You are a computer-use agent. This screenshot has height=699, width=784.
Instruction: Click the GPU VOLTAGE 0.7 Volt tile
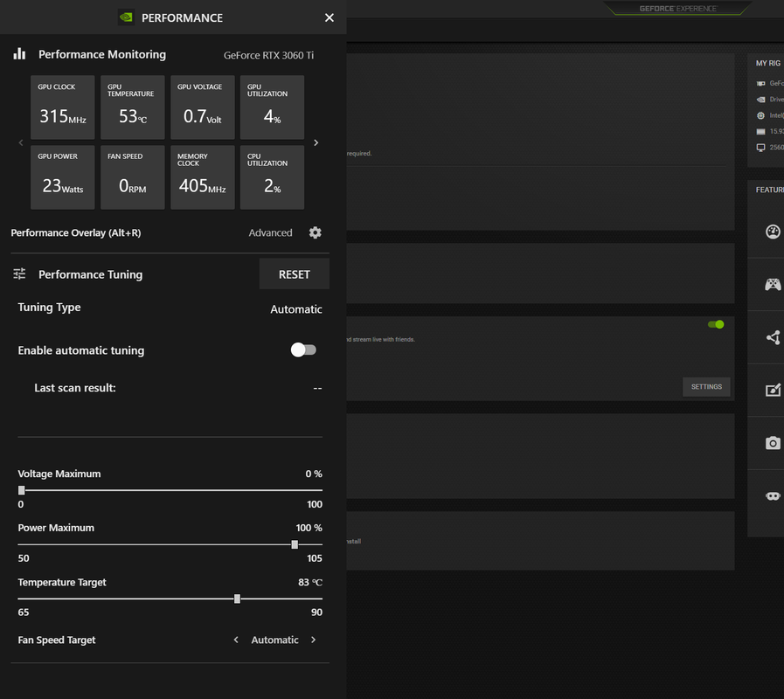(x=203, y=107)
